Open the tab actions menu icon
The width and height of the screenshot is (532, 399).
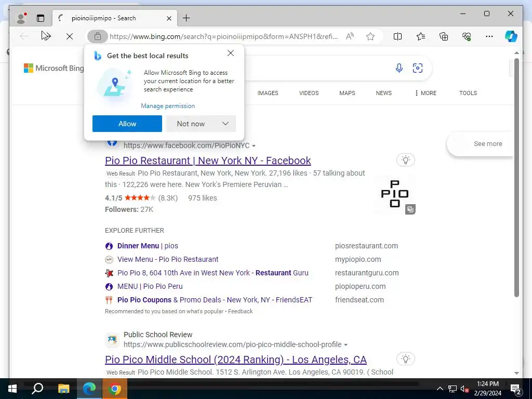tap(41, 18)
